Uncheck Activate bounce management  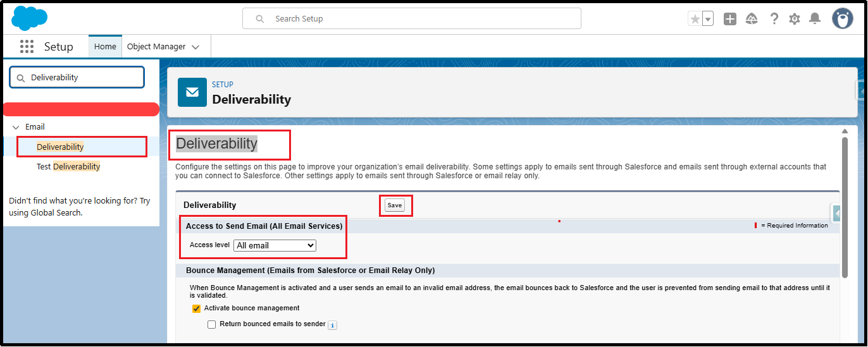[x=196, y=308]
